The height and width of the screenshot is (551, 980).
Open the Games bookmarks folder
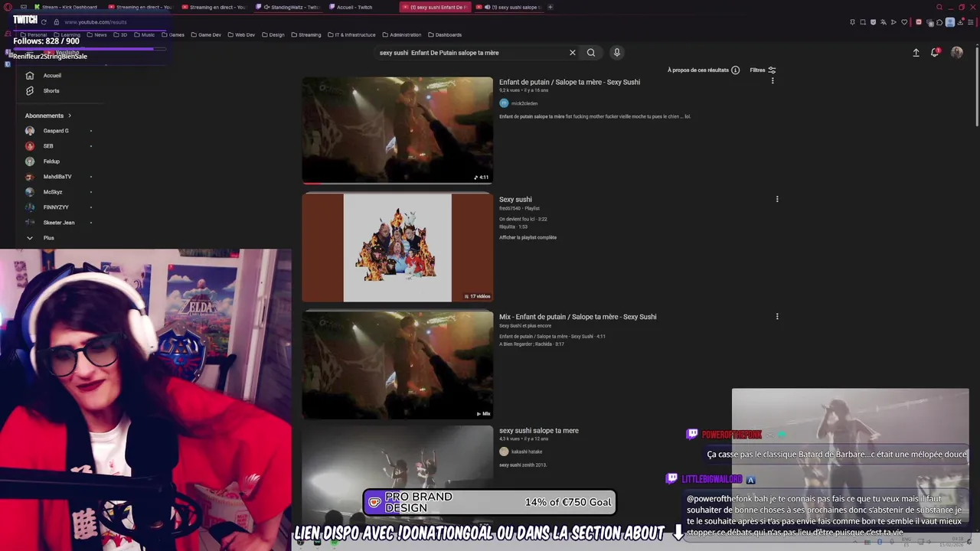pyautogui.click(x=173, y=34)
